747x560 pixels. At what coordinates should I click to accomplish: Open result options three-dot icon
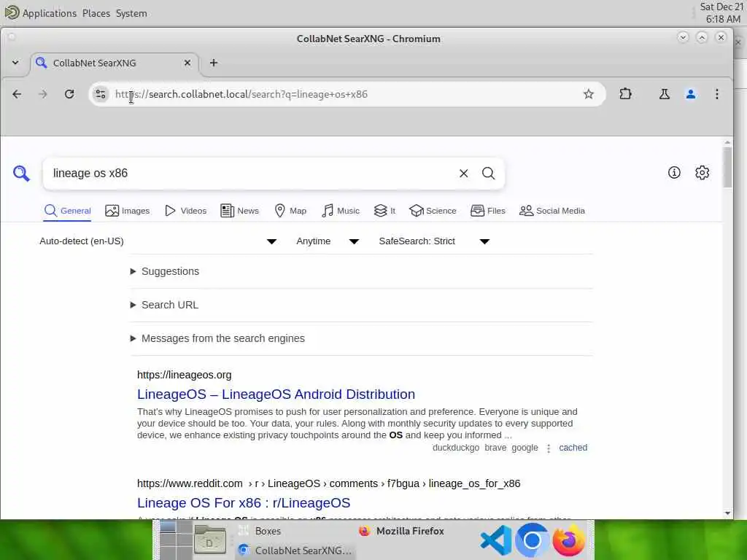[x=549, y=448]
